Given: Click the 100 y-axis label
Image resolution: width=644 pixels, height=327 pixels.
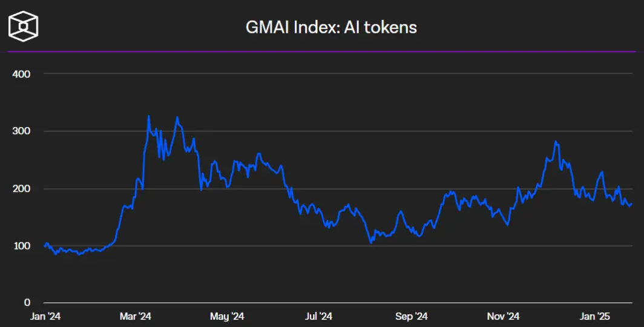Looking at the screenshot, I should (21, 246).
